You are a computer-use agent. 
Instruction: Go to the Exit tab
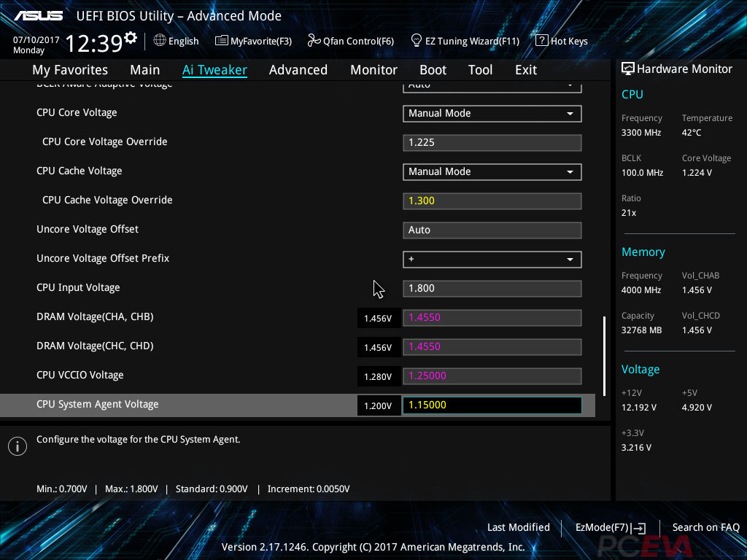pos(526,70)
